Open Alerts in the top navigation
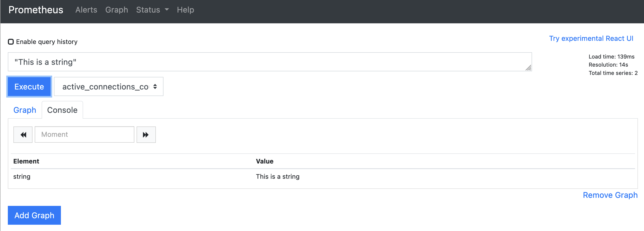 click(86, 10)
